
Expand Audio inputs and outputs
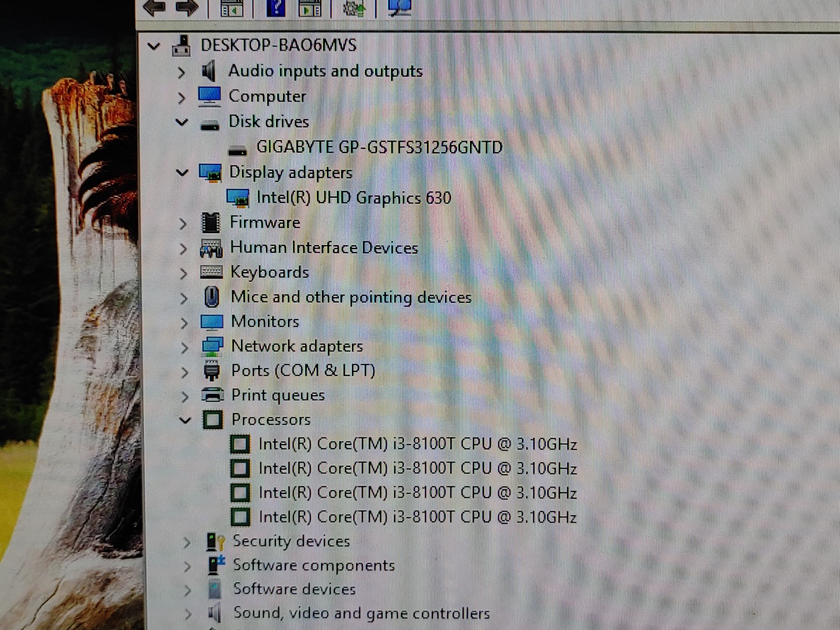pyautogui.click(x=181, y=72)
